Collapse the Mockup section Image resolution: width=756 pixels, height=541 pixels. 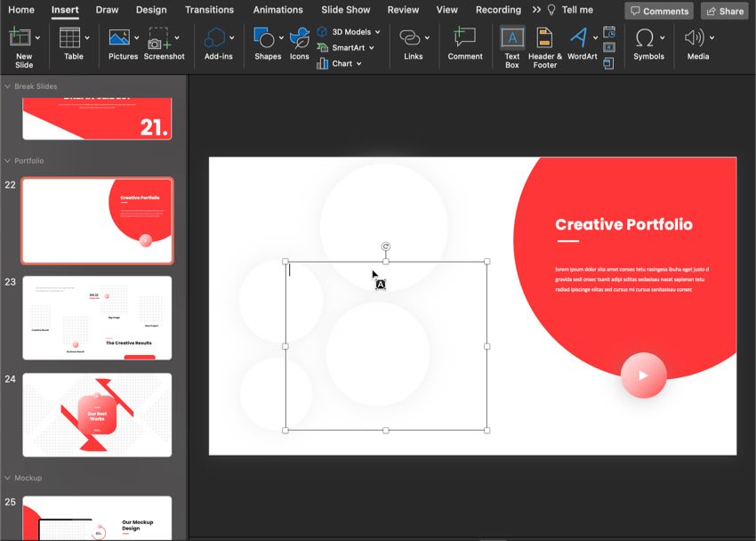(x=8, y=478)
